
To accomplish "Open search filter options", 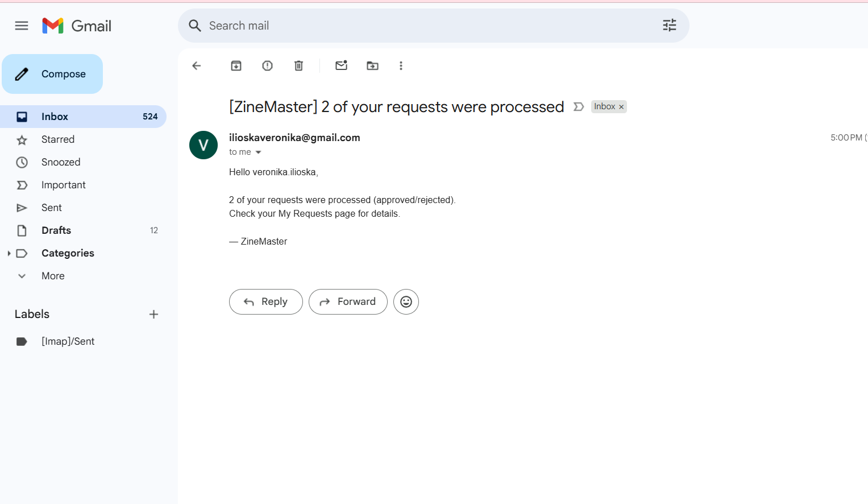I will click(x=669, y=26).
